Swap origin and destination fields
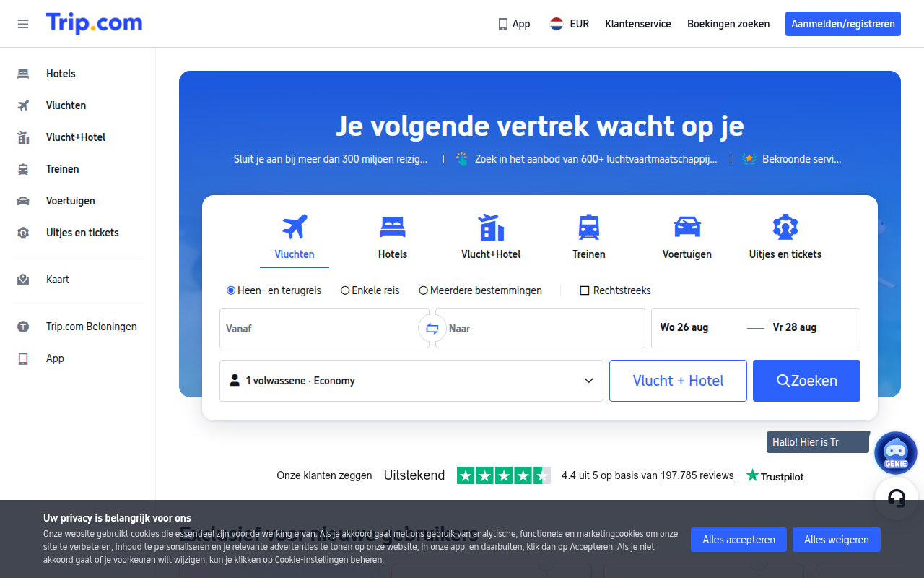 432,328
